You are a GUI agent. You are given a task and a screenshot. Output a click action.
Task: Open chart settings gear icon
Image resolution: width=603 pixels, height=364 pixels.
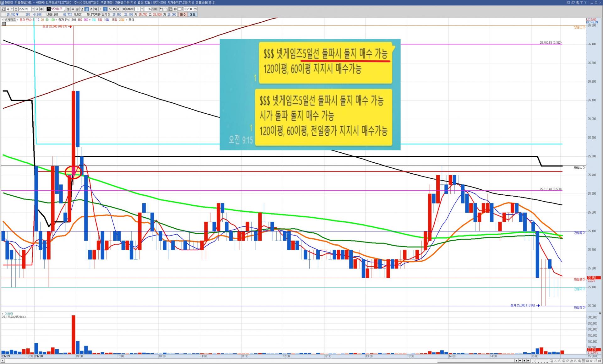175,9
